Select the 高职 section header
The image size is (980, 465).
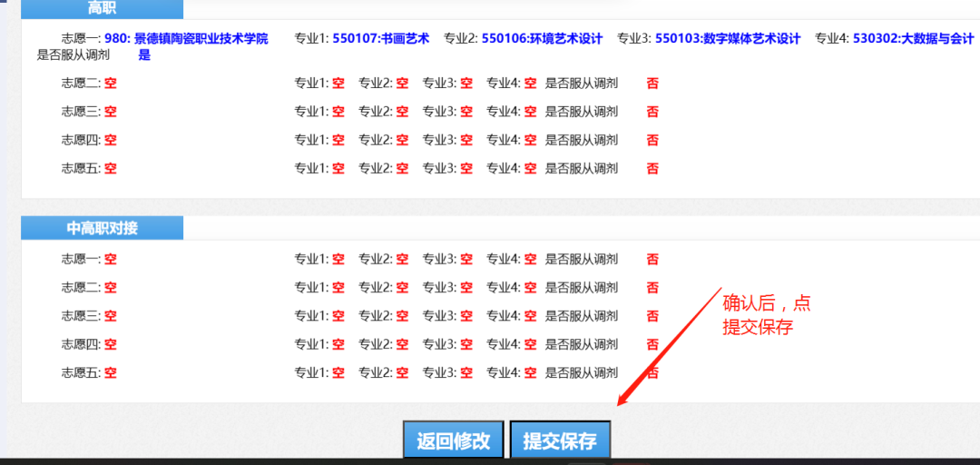tap(102, 9)
